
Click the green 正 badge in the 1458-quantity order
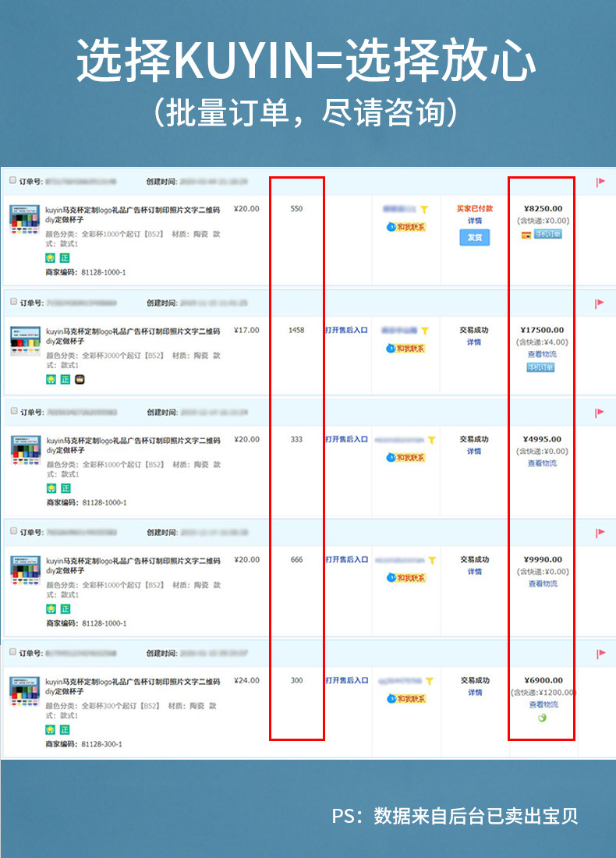point(65,379)
